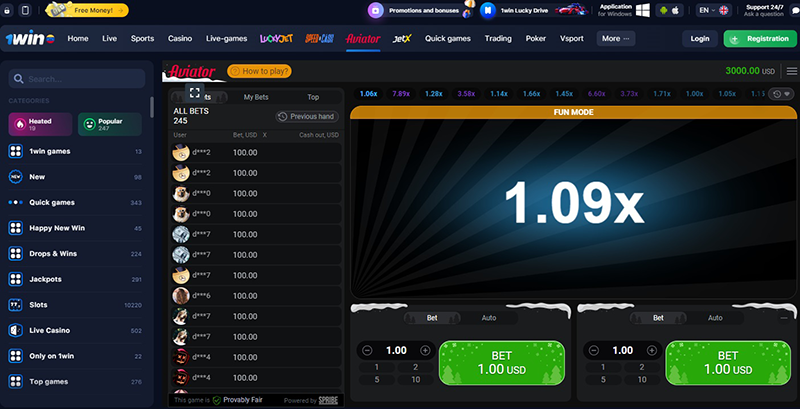Focus the sidebar Search field
Screen dimensions: 800x409
coord(77,79)
